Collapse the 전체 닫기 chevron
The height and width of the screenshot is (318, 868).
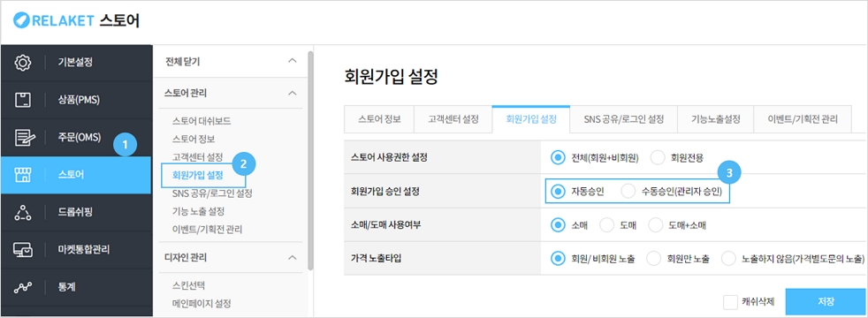click(x=293, y=61)
